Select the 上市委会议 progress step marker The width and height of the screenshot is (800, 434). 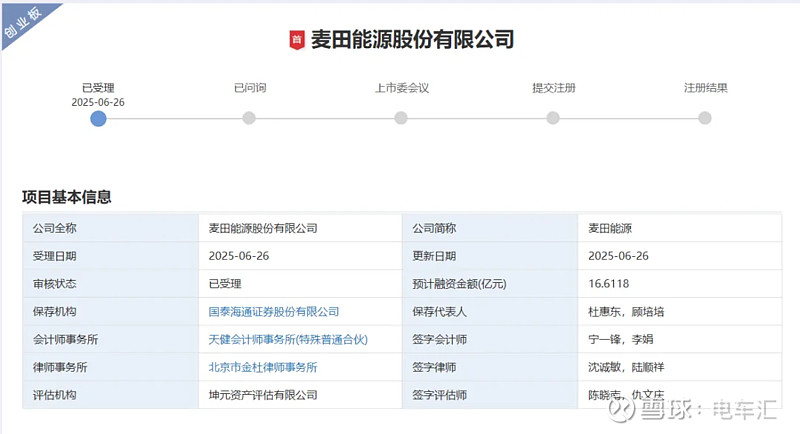coord(401,118)
